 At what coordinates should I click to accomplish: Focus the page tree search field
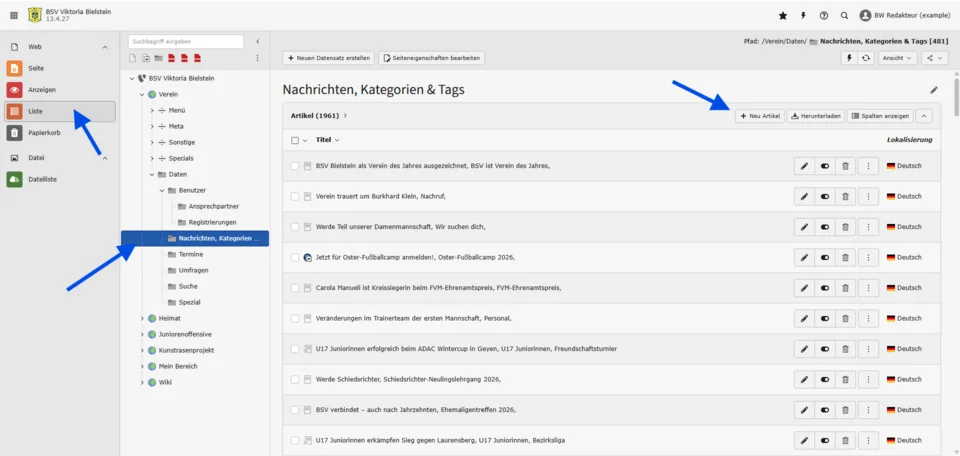(x=185, y=41)
